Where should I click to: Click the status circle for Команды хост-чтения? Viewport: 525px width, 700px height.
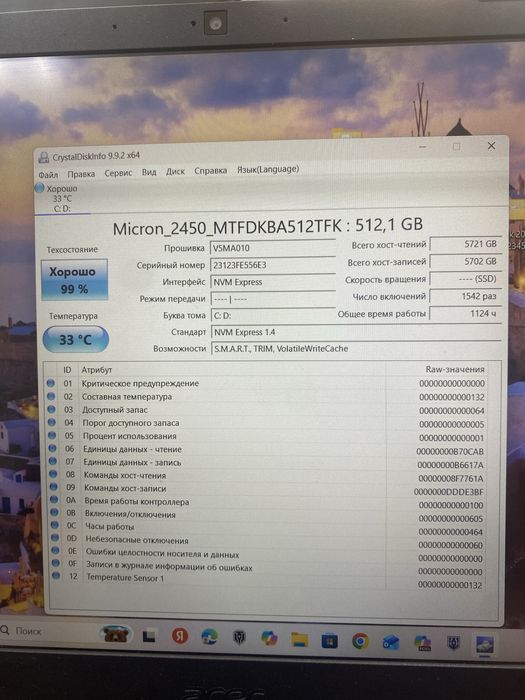coord(53,474)
